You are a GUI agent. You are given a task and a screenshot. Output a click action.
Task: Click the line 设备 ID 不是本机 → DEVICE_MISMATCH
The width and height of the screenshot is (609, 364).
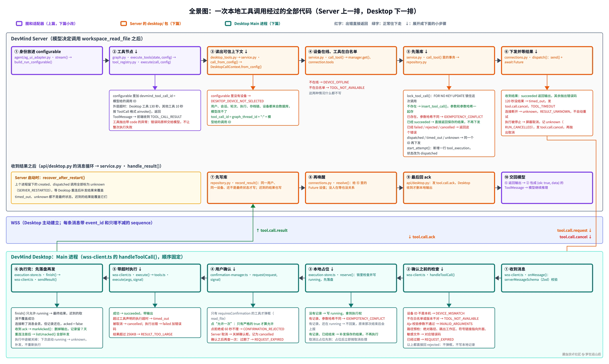[435, 313]
